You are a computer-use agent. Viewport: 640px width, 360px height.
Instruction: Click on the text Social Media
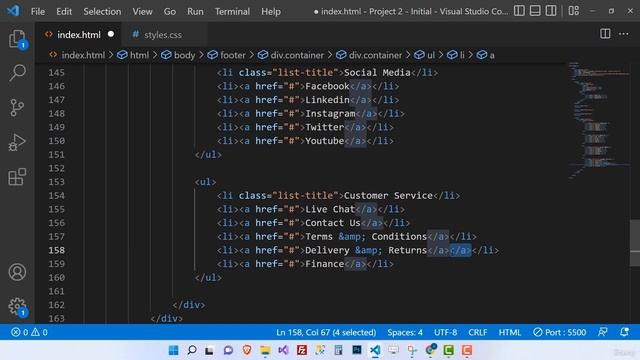point(377,72)
